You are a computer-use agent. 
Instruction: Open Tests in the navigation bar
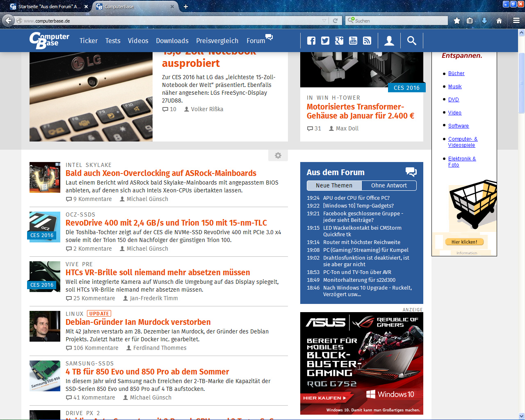coord(113,41)
